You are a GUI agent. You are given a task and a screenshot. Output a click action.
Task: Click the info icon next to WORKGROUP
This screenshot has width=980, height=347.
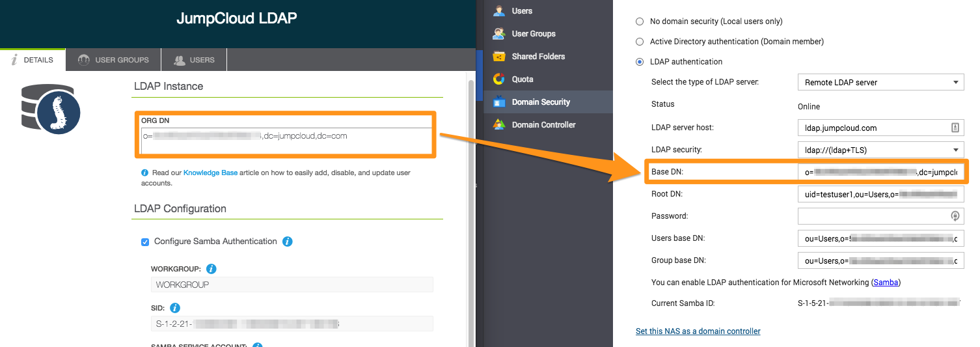pos(211,269)
